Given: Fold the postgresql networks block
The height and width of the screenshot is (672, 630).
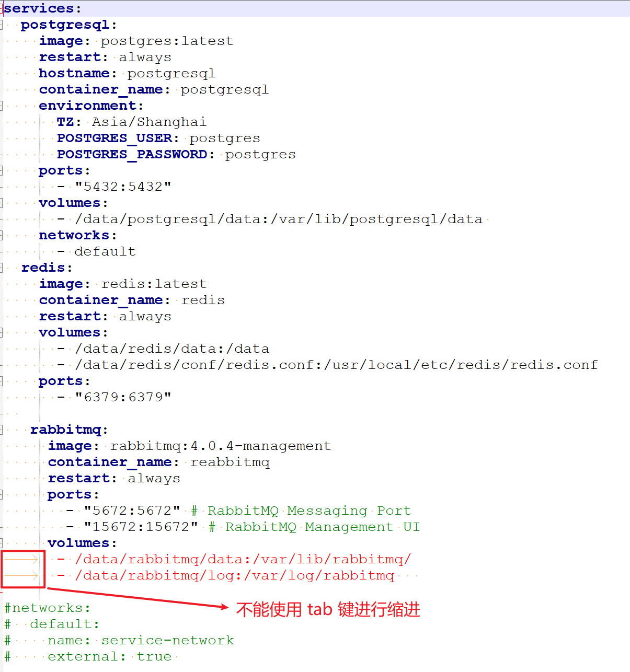Looking at the screenshot, I should pos(2,235).
